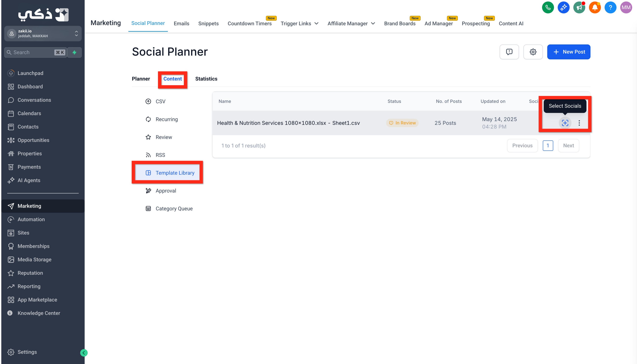Viewport: 637px width, 364px height.
Task: Collapse the sidebar with the green arrow
Action: (84, 352)
